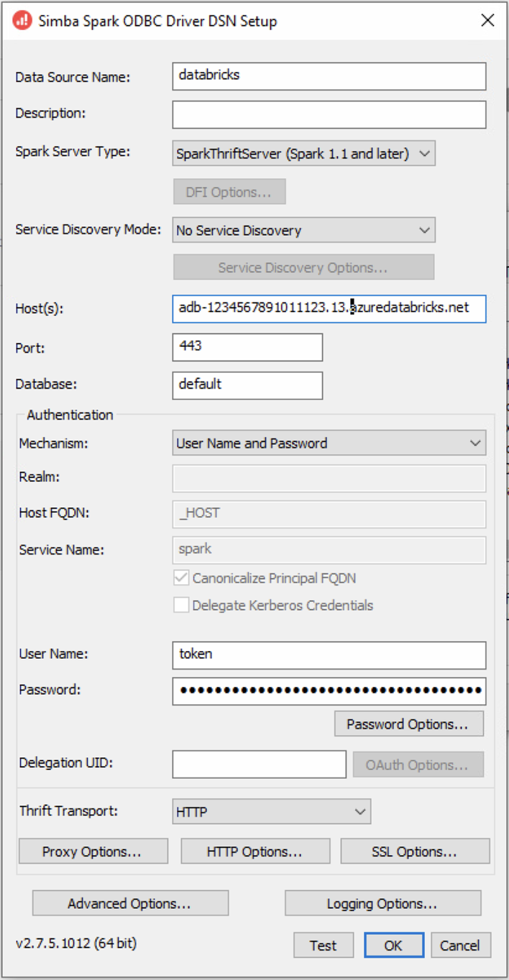Open HTTP Options settings

[255, 851]
